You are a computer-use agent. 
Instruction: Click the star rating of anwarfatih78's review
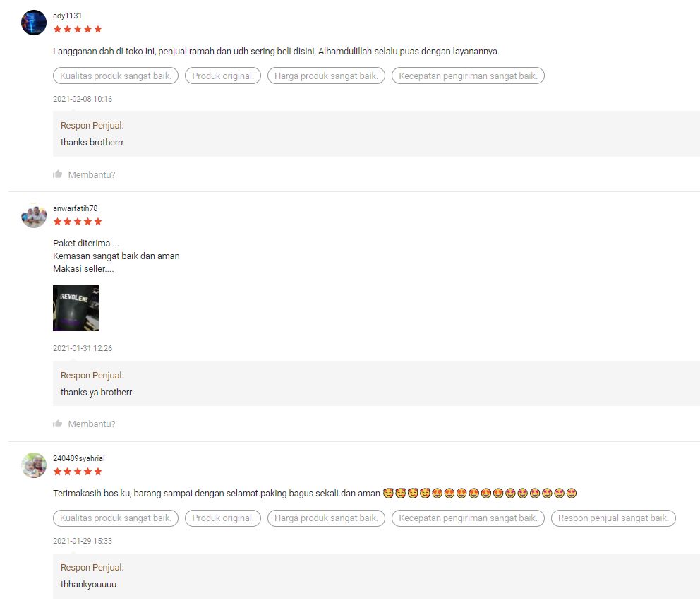(x=78, y=222)
